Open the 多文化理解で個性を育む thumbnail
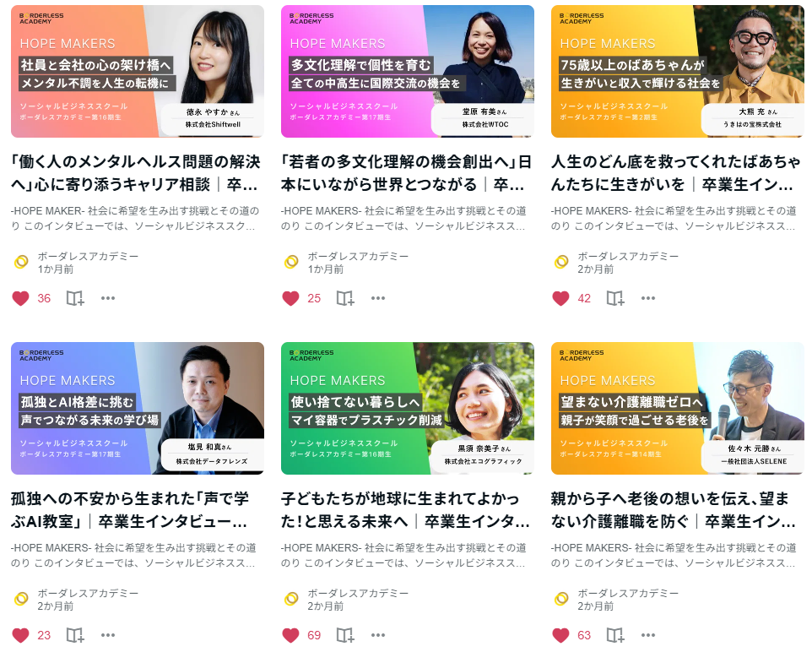 408,71
